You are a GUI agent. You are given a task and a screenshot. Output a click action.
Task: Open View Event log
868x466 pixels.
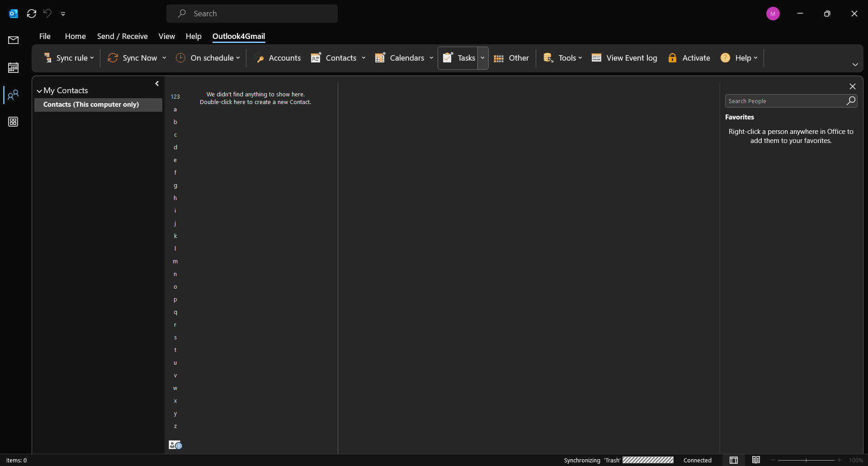624,58
